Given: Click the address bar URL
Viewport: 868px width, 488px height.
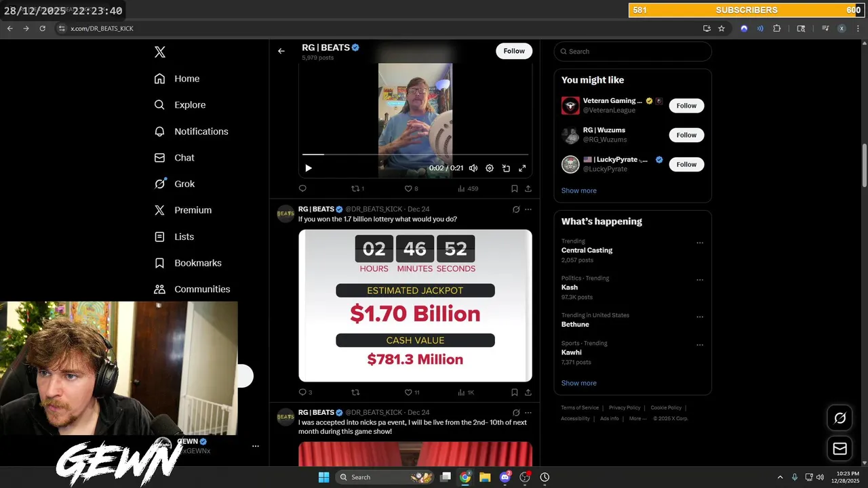Looking at the screenshot, I should point(102,28).
